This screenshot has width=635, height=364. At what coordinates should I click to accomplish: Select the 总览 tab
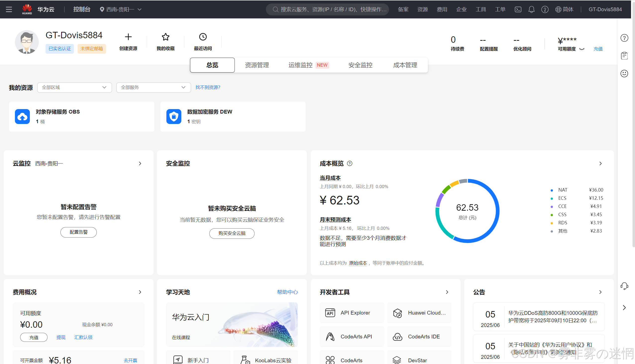[x=212, y=65]
